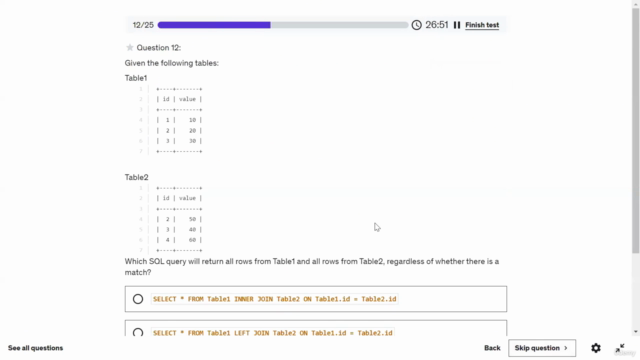
Task: Click Table2 row with value 50
Action: (179, 219)
